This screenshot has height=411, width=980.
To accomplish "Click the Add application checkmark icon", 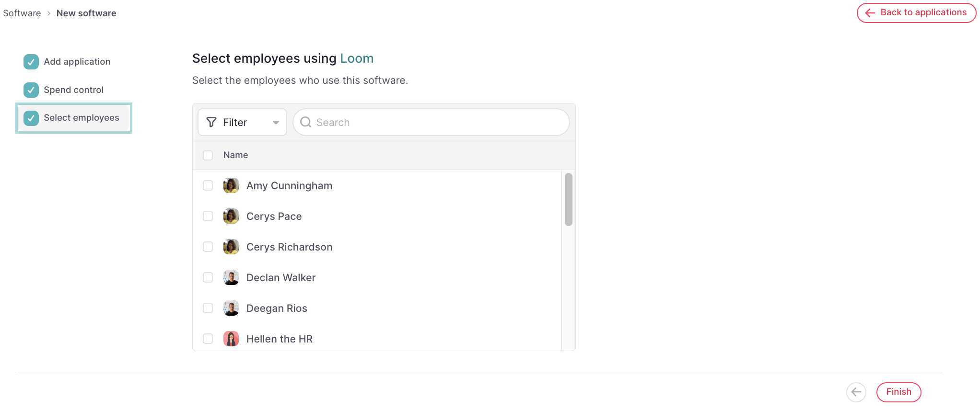I will pyautogui.click(x=31, y=62).
